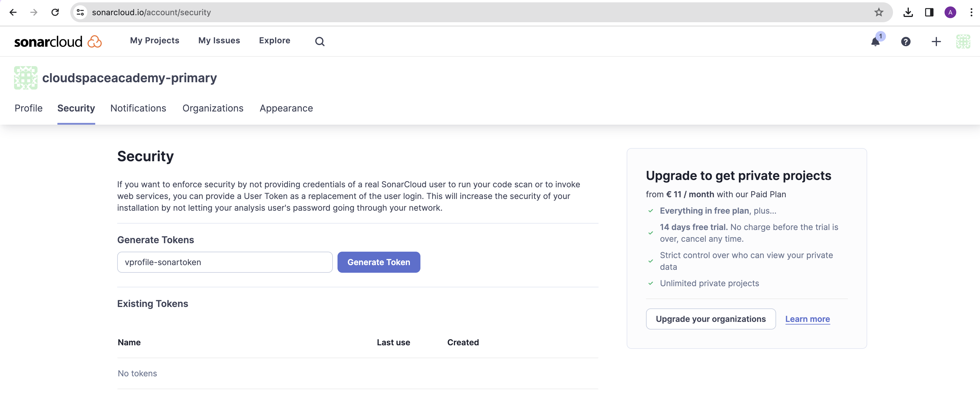Click the 'Existing Tokens' heading
Screen dimensions: 980x405
click(153, 303)
